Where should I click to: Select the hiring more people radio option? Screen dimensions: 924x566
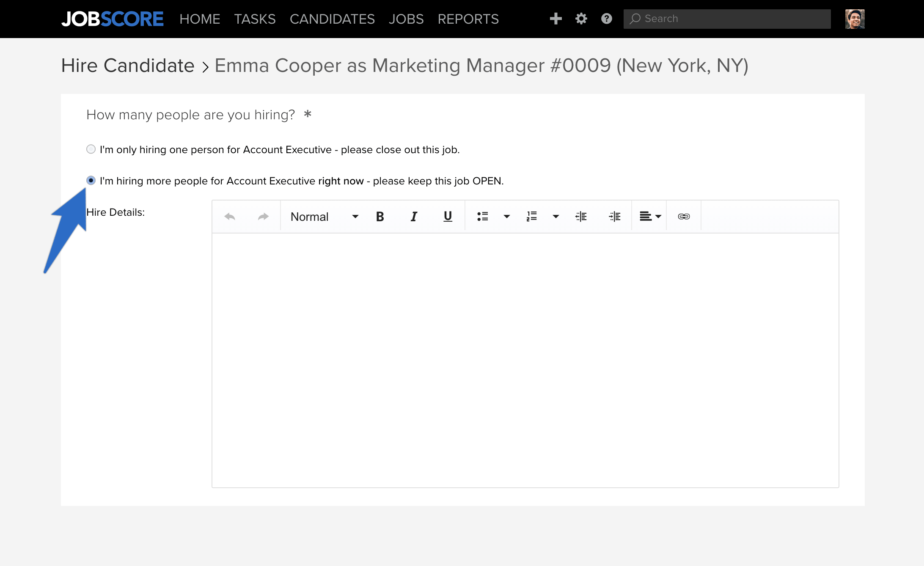point(91,181)
